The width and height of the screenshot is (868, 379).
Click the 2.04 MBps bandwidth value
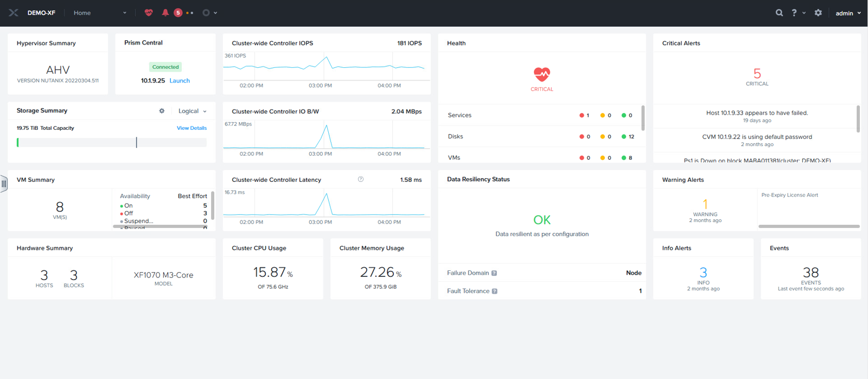[406, 111]
